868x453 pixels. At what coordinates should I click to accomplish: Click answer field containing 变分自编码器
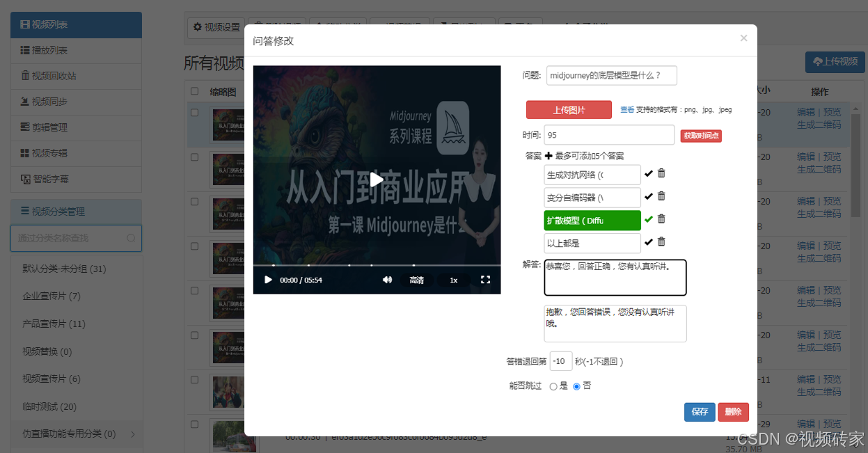592,198
